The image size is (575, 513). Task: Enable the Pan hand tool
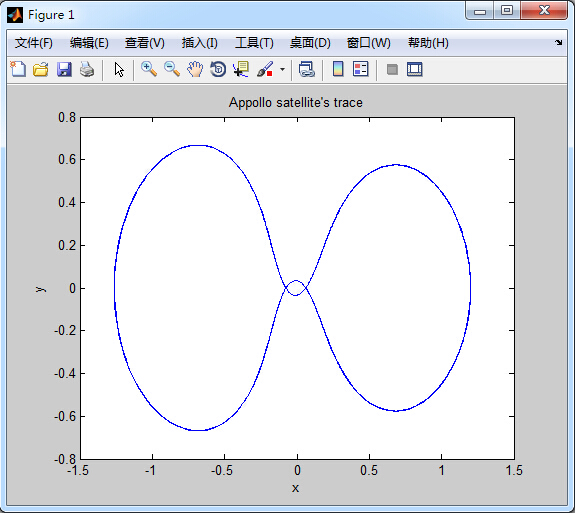coord(195,69)
